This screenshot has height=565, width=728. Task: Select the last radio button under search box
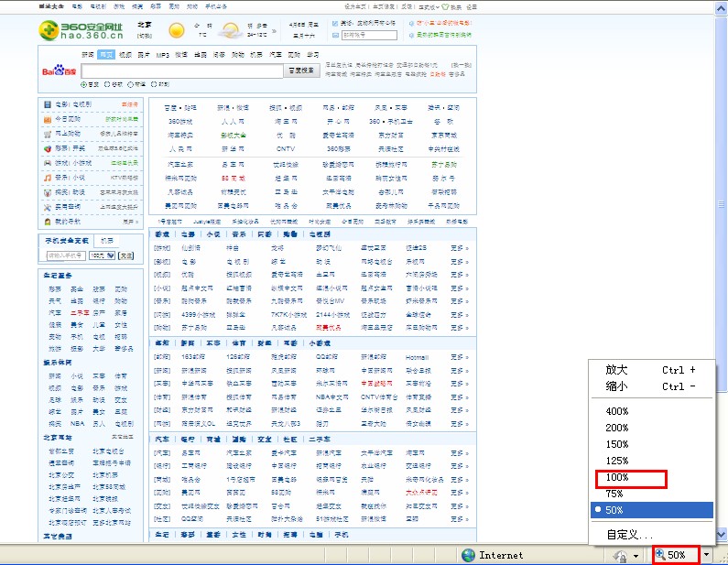pos(154,84)
